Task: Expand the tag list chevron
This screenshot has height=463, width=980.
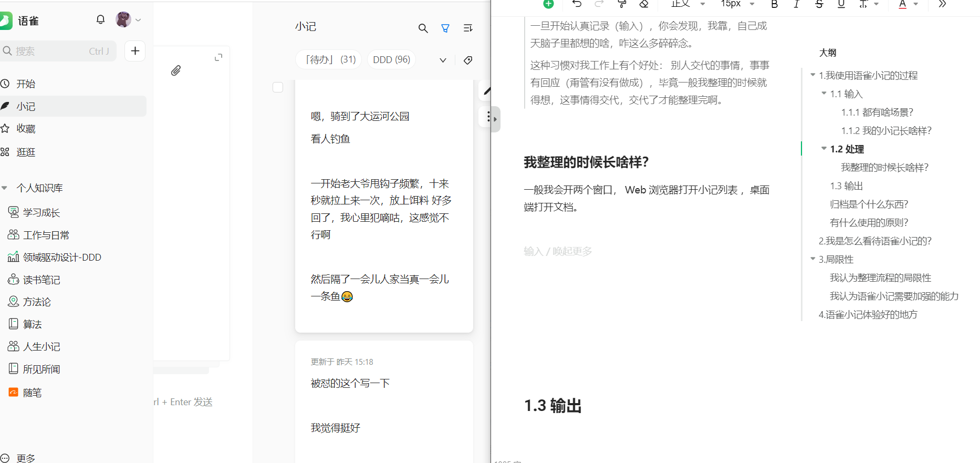Action: 443,60
